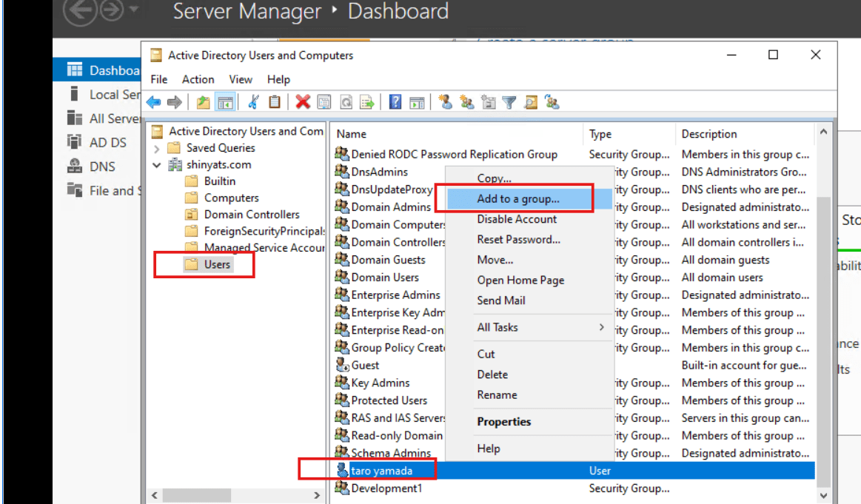
Task: Click the list's vertical scrollbar down arrow
Action: click(x=823, y=495)
